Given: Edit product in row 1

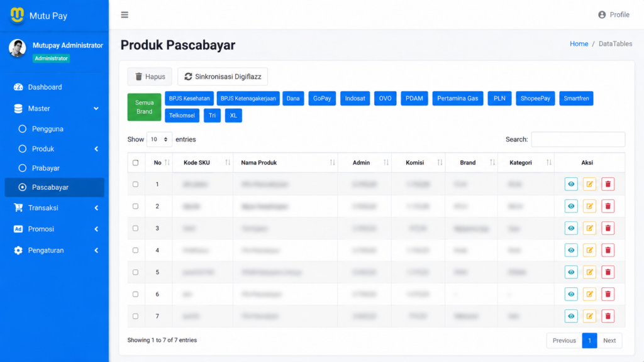Looking at the screenshot, I should [x=589, y=184].
